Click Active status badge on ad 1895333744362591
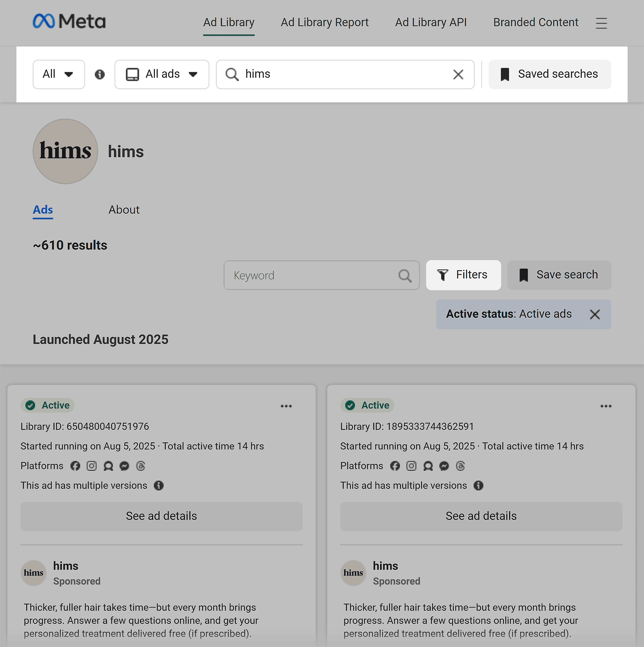 click(367, 405)
